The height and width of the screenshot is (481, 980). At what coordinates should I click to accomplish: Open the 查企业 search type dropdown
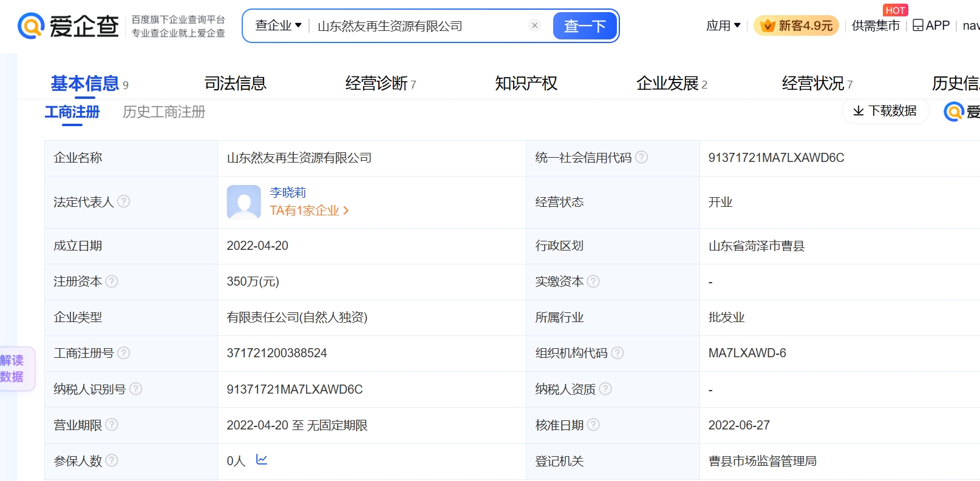click(x=278, y=25)
